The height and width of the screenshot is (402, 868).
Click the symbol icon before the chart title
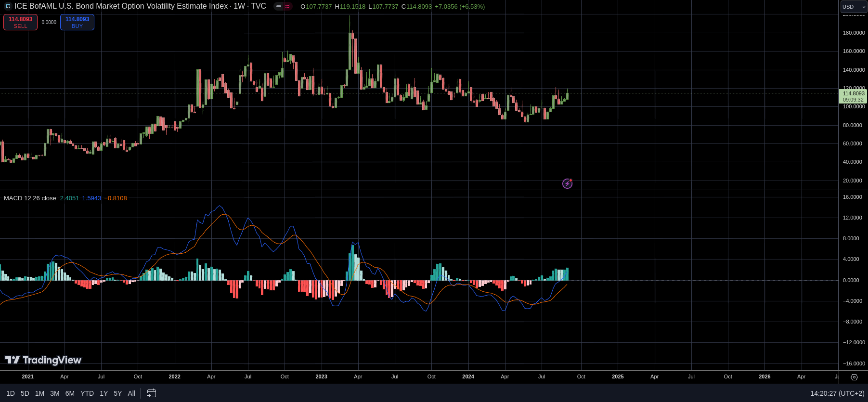[8, 7]
